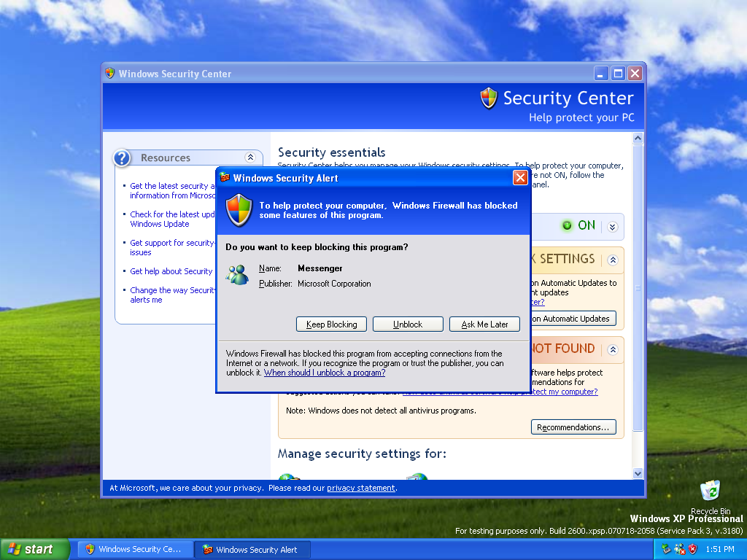Image resolution: width=747 pixels, height=560 pixels.
Task: Click the network connection tray icon
Action: [x=680, y=549]
